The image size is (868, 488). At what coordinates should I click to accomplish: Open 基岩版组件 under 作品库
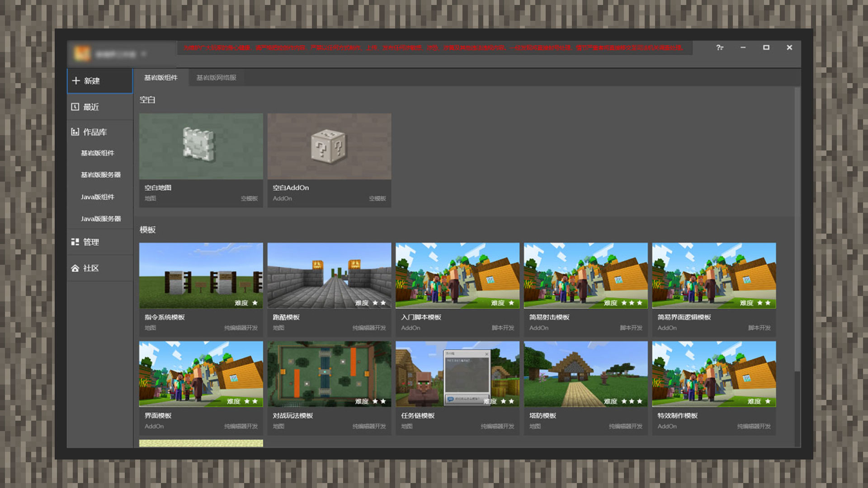pyautogui.click(x=97, y=153)
